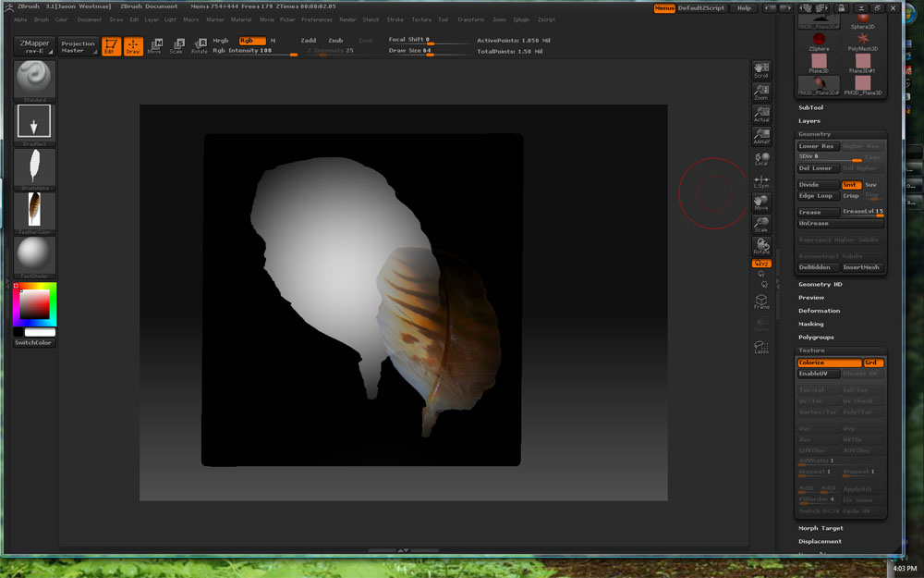Activate the Edit mode button
Image resolution: width=924 pixels, height=578 pixels.
coord(111,46)
